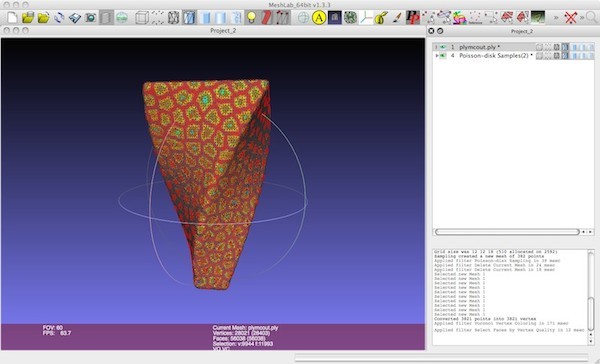
Task: Click the New Empty Project icon
Action: click(12, 18)
